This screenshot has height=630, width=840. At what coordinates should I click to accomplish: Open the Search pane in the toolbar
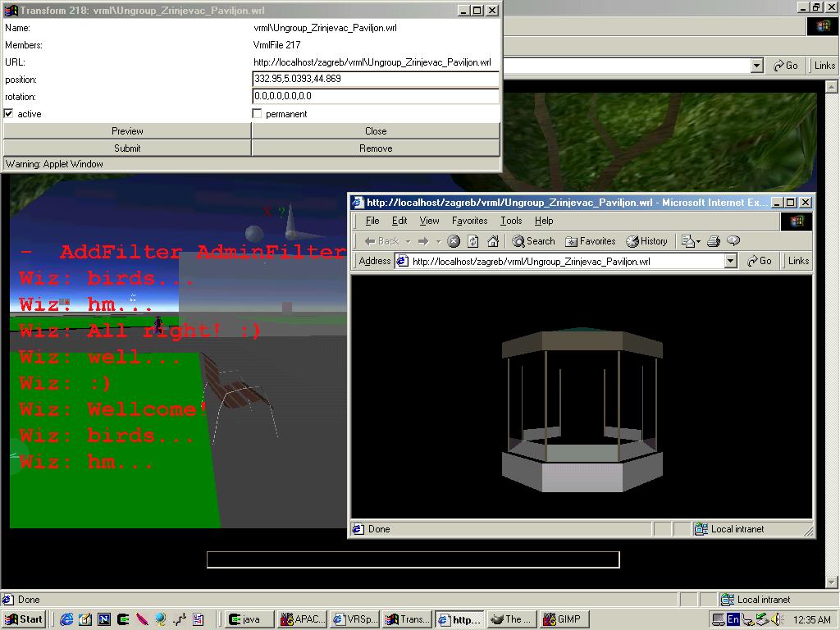tap(534, 241)
